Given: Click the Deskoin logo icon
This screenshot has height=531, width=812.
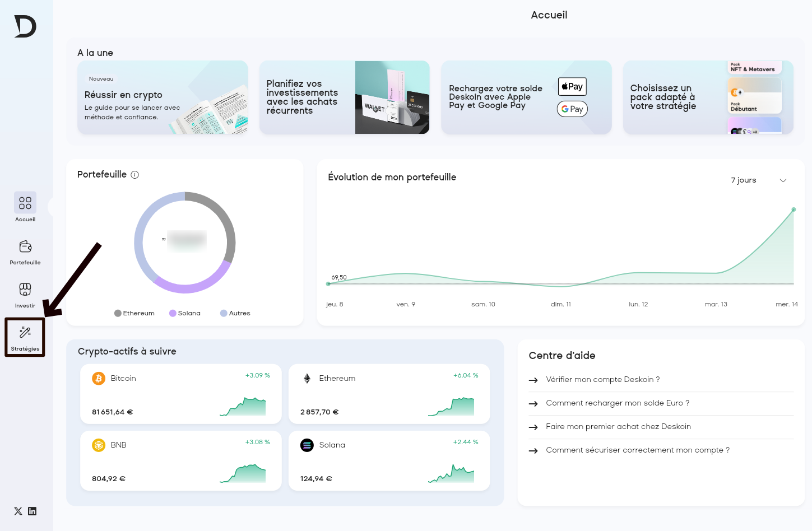Looking at the screenshot, I should [25, 26].
